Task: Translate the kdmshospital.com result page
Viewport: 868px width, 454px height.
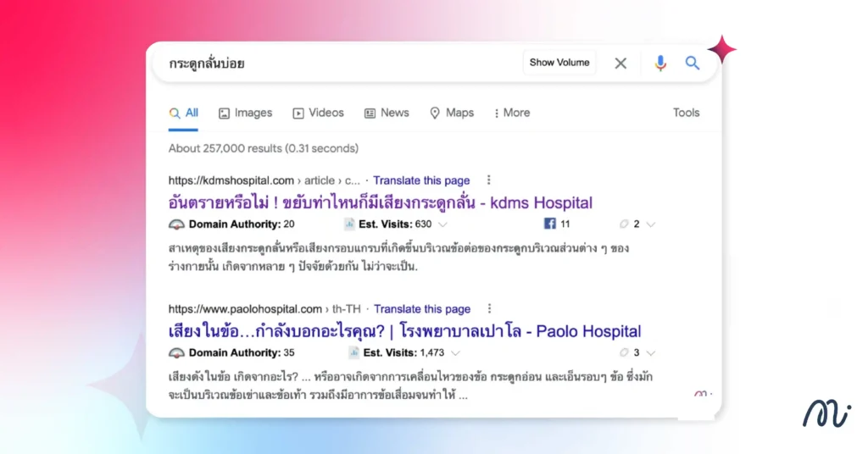Action: pyautogui.click(x=421, y=180)
